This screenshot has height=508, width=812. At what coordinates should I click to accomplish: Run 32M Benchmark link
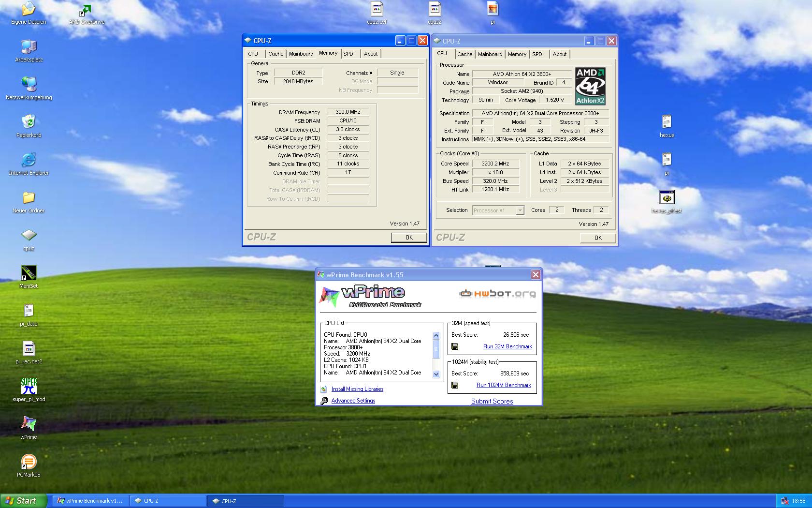[x=507, y=346]
